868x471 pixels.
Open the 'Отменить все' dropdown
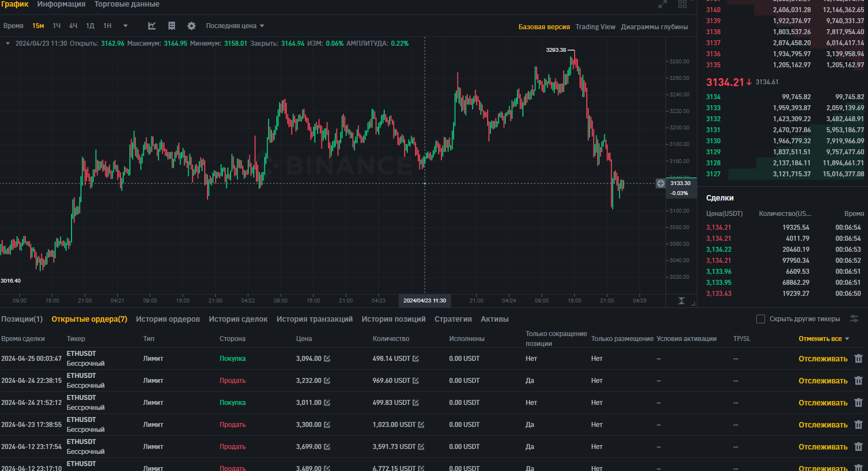coord(823,339)
